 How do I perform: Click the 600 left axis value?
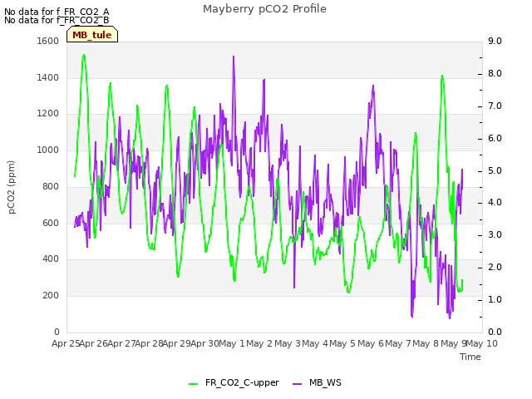(x=51, y=224)
